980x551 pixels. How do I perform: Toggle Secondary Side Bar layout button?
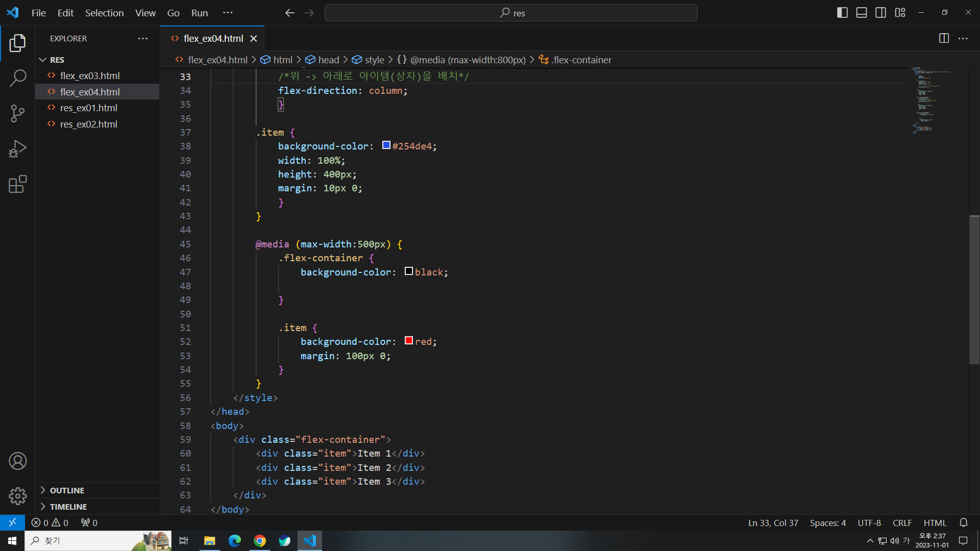coord(880,13)
